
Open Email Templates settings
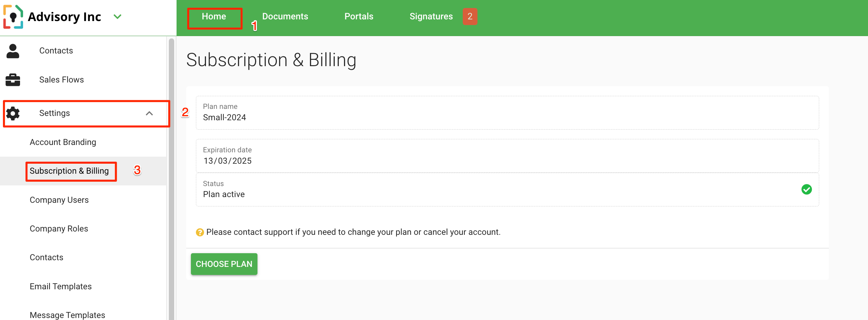pyautogui.click(x=61, y=286)
